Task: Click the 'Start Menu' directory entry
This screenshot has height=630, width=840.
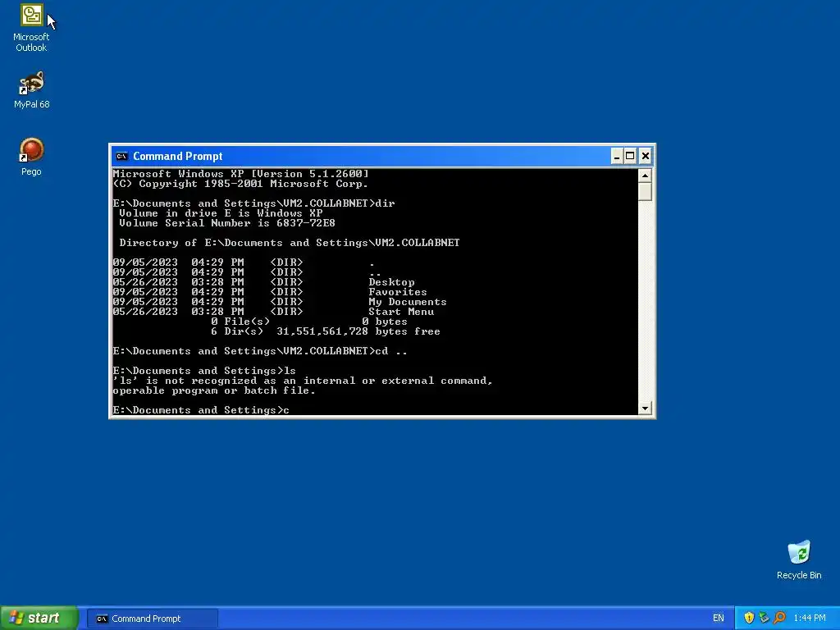Action: pos(401,312)
